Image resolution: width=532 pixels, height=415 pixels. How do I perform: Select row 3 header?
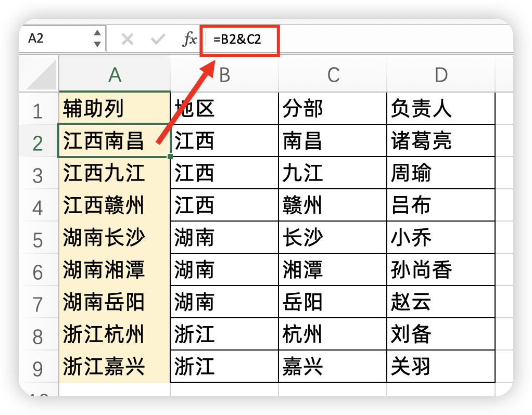pos(38,173)
